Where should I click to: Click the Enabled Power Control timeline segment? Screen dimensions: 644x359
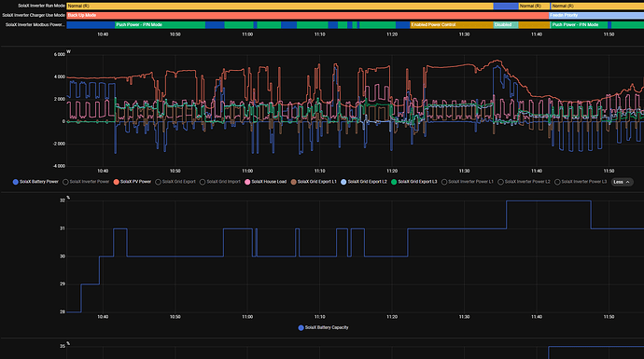point(452,24)
